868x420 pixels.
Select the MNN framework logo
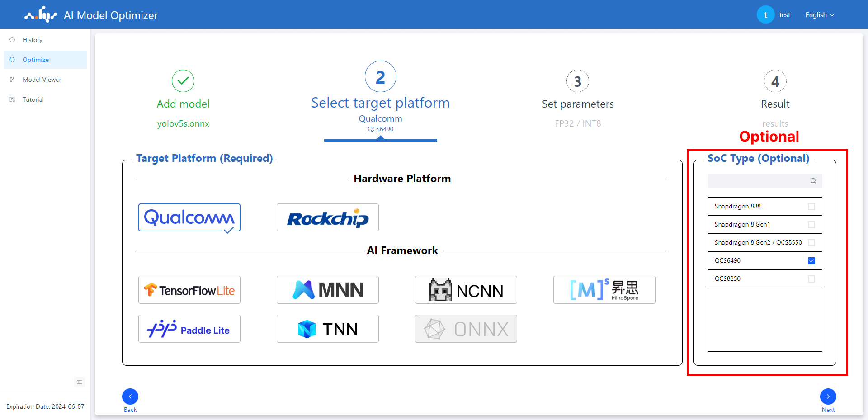(327, 290)
